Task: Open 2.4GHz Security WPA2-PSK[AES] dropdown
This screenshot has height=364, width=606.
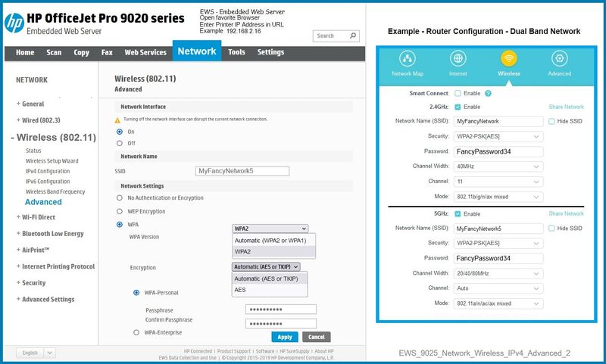Action: tap(498, 136)
